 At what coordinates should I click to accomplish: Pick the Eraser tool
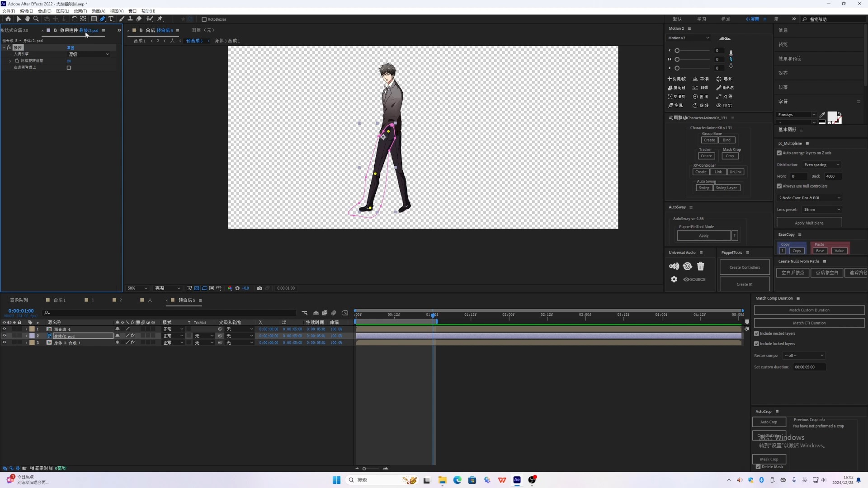point(139,19)
